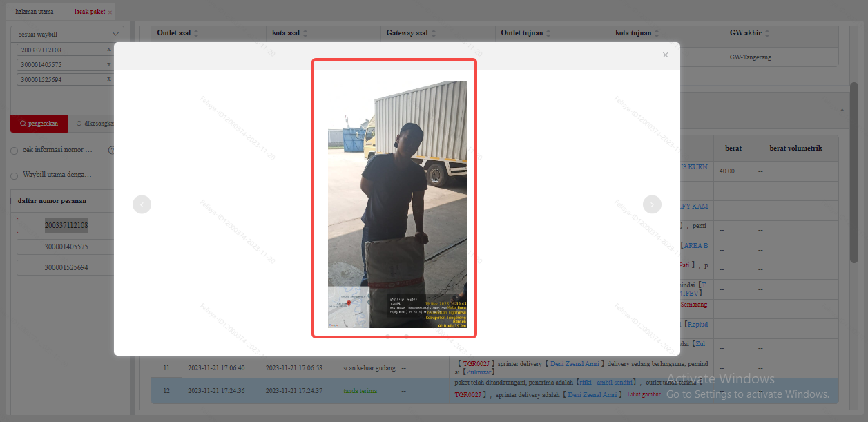Click the dikosongkan reset button

[94, 124]
